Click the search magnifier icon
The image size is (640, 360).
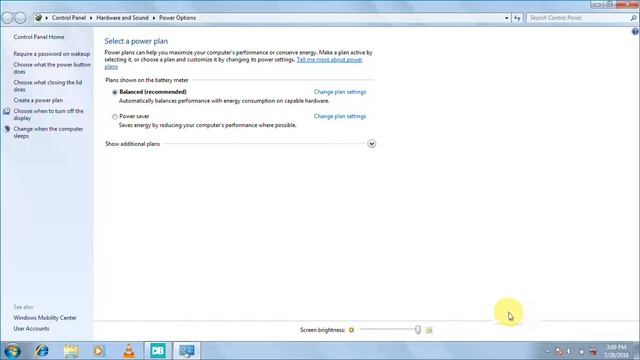coord(633,18)
